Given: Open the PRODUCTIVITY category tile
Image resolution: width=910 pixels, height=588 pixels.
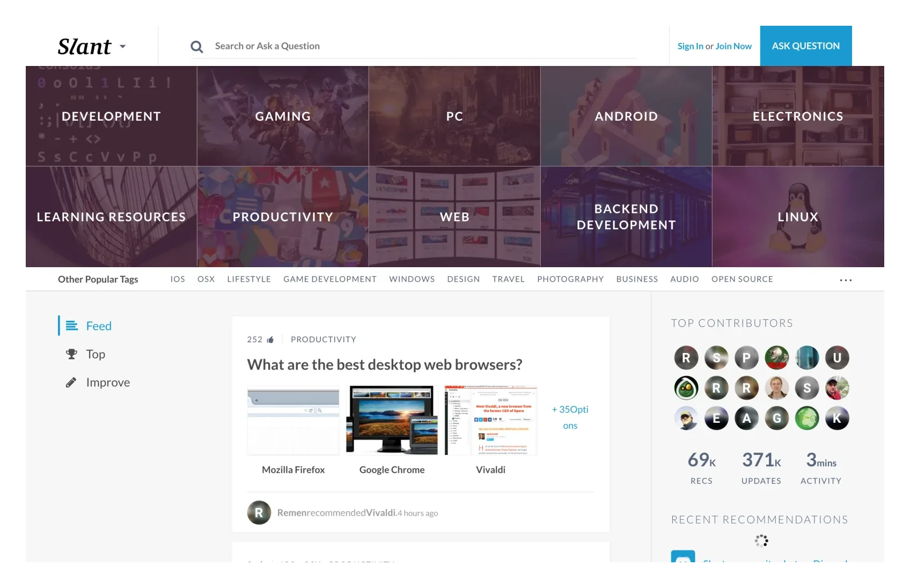Looking at the screenshot, I should coord(283,217).
